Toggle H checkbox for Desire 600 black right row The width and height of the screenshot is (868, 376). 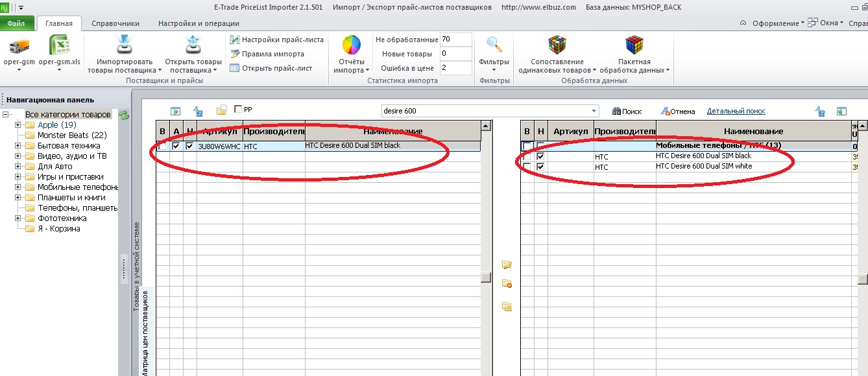click(x=541, y=157)
